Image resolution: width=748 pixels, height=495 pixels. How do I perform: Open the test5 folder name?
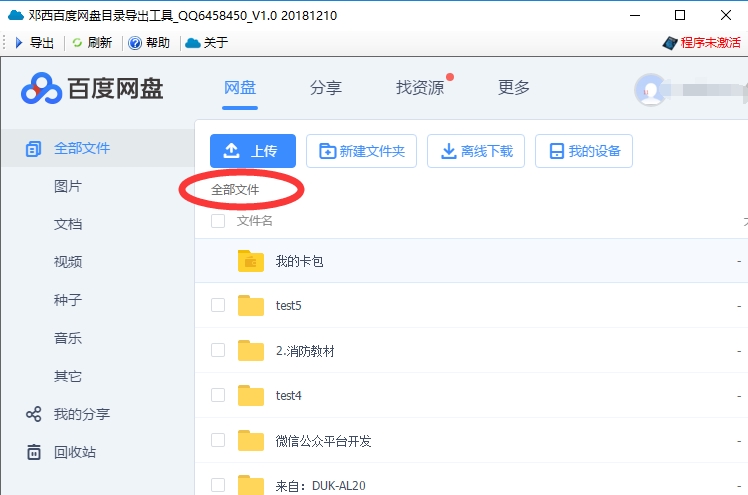[289, 306]
